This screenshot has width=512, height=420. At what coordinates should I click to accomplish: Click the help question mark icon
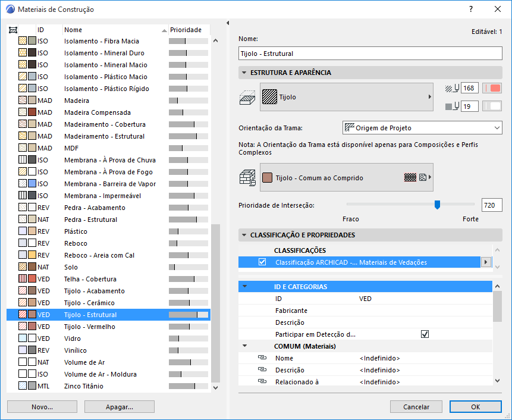[471, 9]
